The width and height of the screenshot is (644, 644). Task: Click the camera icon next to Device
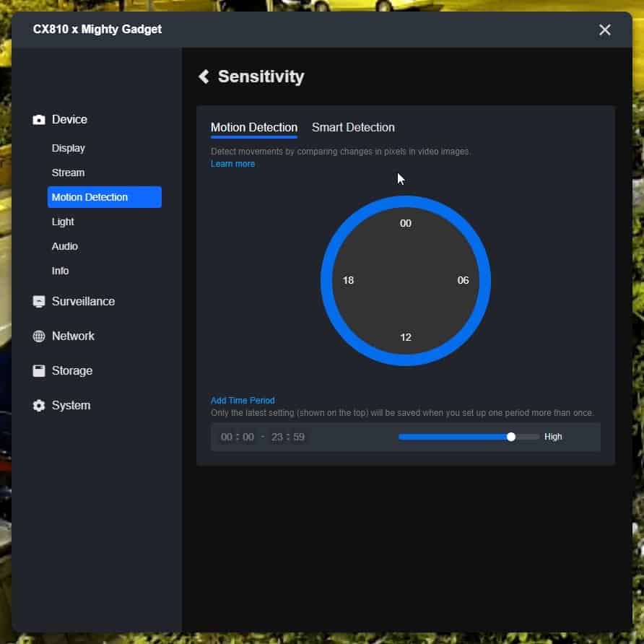click(x=39, y=120)
